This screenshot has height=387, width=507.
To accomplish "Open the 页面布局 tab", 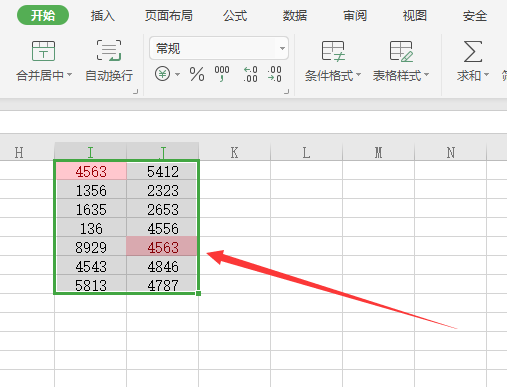I will tap(169, 16).
